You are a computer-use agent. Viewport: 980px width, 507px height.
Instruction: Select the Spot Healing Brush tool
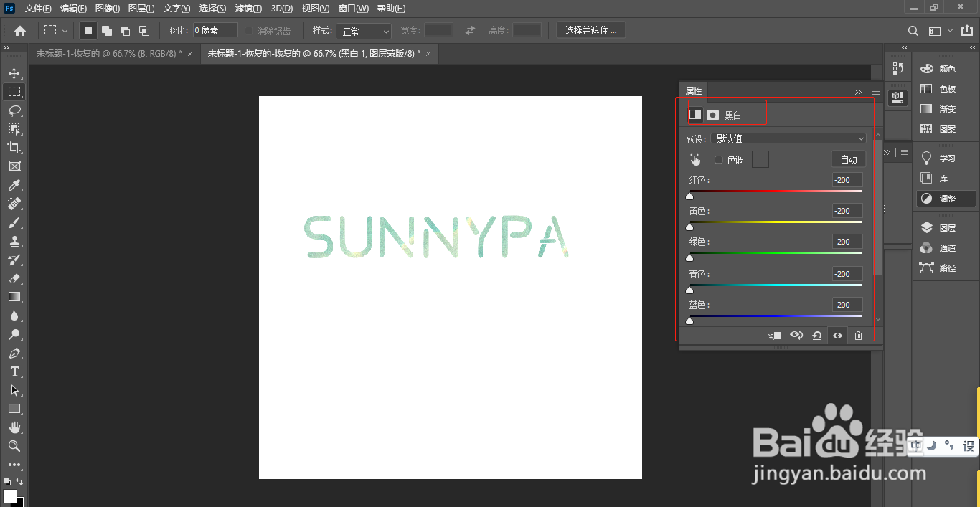coord(14,204)
